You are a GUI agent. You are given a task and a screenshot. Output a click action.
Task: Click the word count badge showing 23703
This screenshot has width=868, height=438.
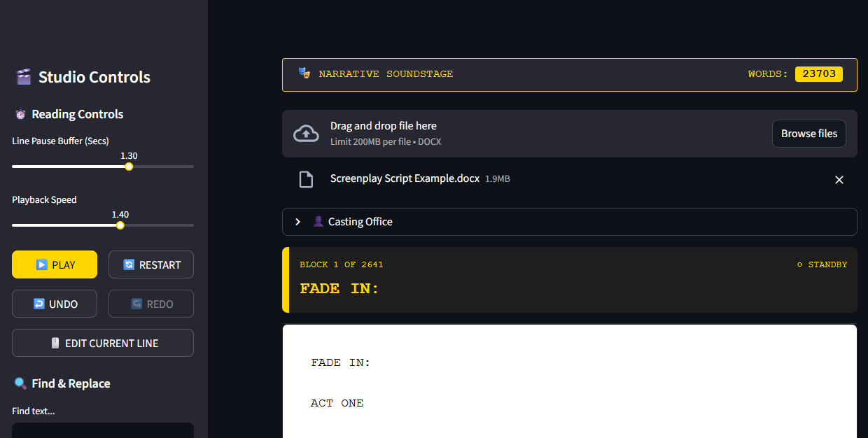[818, 73]
